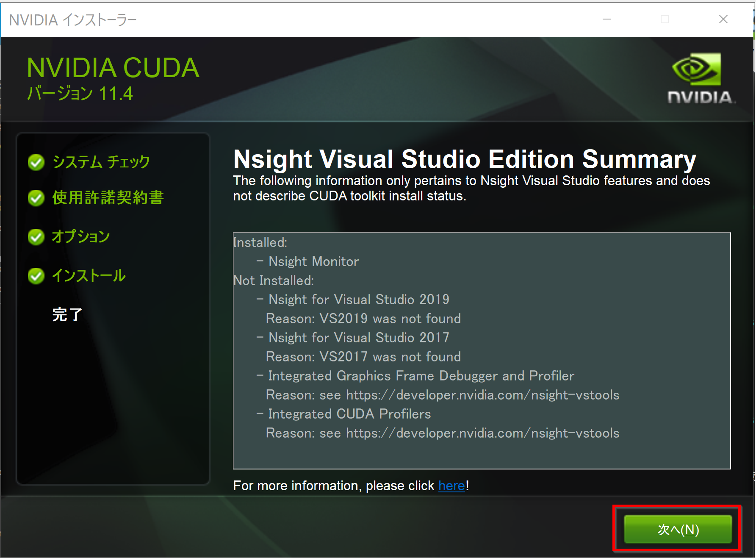Click the nsight-vstools reason line under CUDA Profilers

pos(443,433)
